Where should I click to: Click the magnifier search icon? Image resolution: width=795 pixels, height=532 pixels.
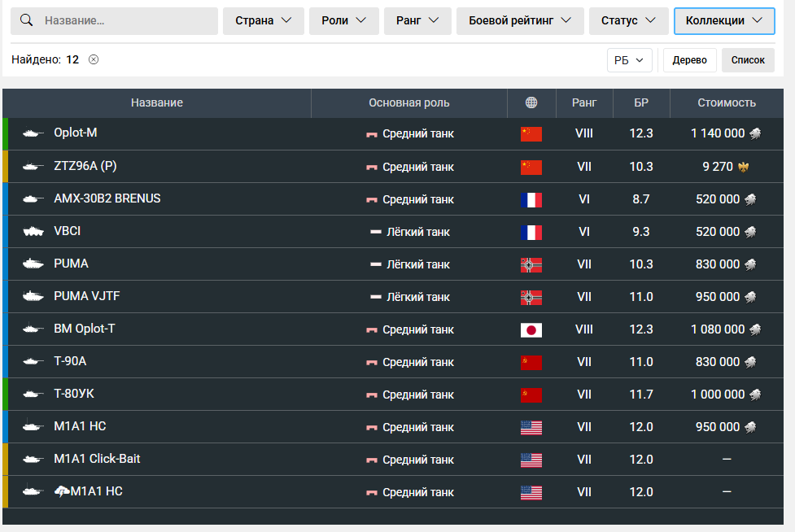click(27, 20)
